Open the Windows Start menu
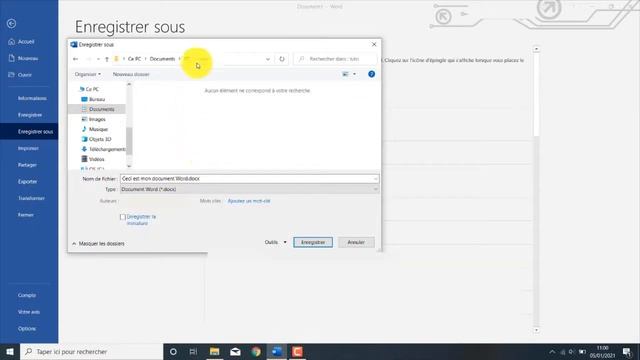This screenshot has width=640, height=360. coord(10,351)
